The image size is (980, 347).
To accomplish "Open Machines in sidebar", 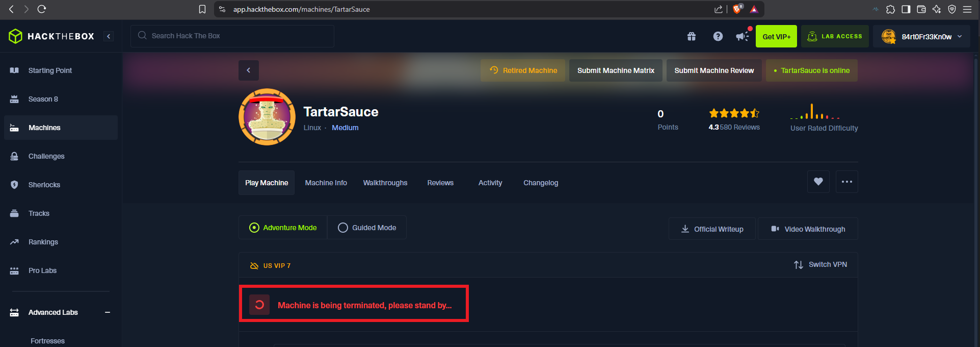I will click(61, 128).
